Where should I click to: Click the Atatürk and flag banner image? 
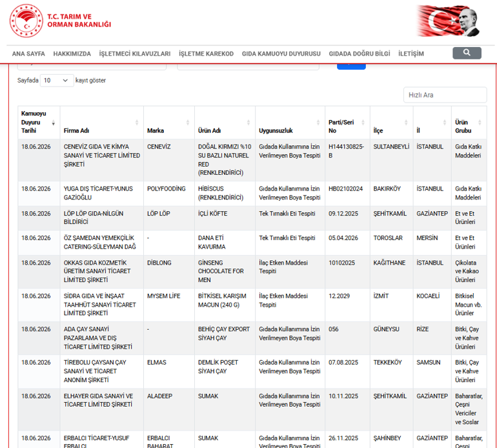pyautogui.click(x=448, y=21)
